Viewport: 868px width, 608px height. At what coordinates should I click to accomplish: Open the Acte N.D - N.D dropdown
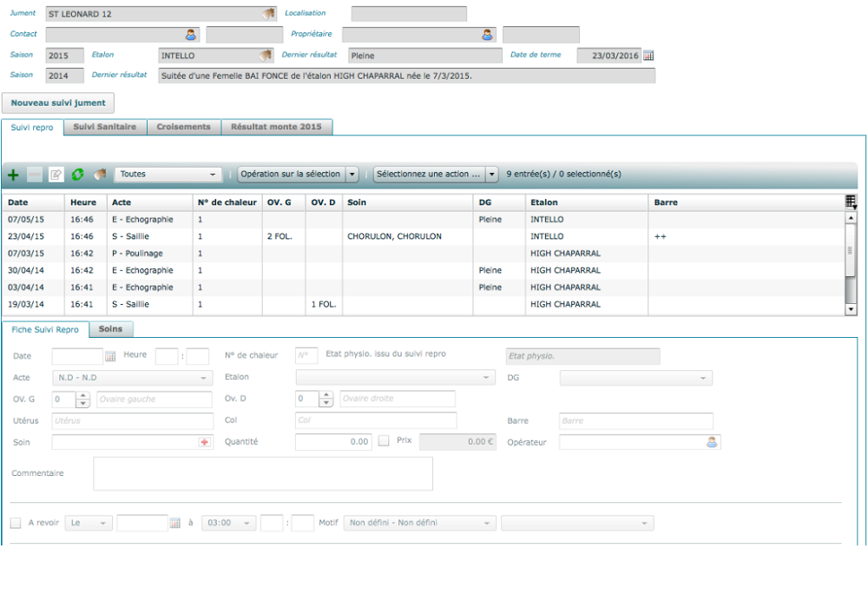point(132,378)
